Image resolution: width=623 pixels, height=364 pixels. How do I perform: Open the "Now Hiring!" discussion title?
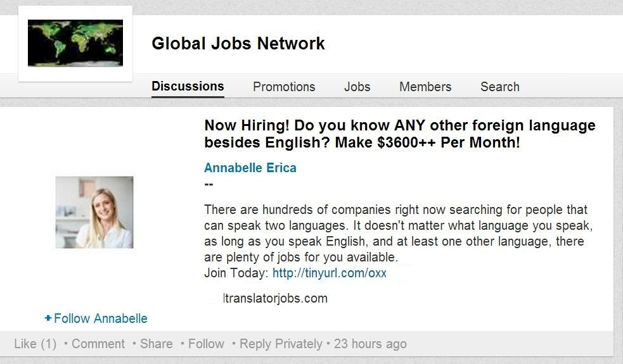[399, 134]
